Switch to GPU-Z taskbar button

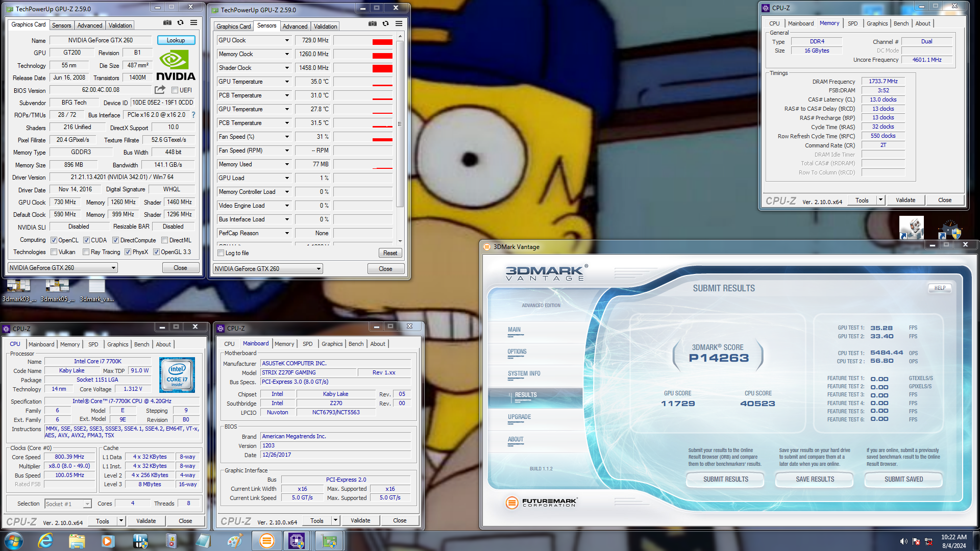[x=329, y=541]
